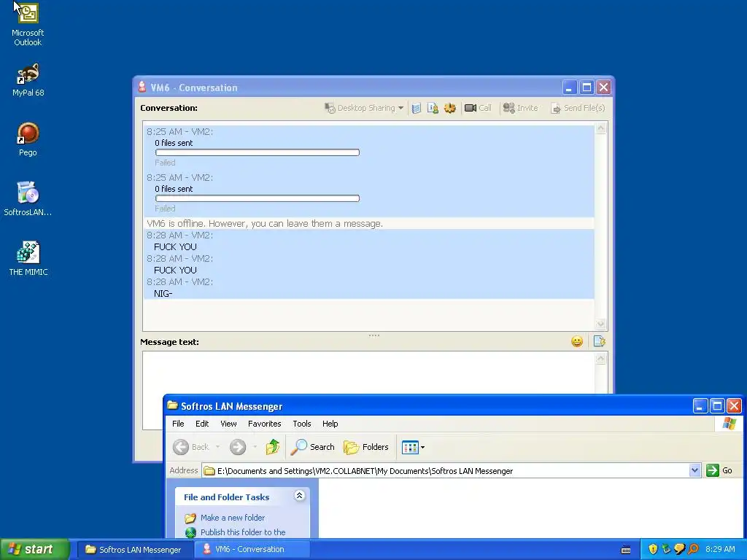
Task: Open Tools menu in Explorer window
Action: point(302,424)
